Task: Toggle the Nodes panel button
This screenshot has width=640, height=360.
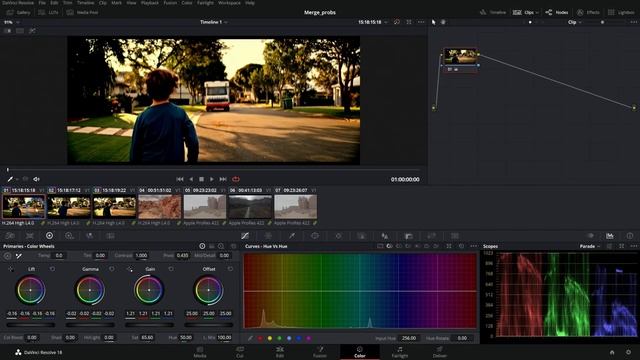Action: (x=557, y=13)
